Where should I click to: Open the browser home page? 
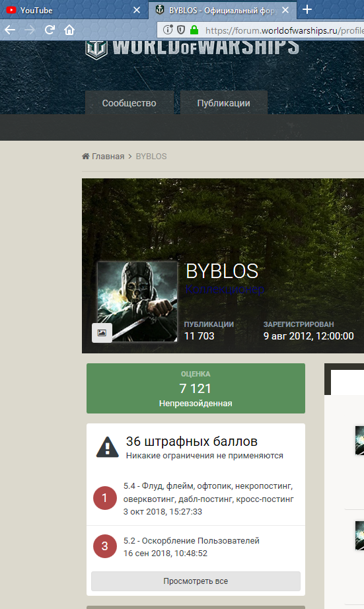[69, 30]
